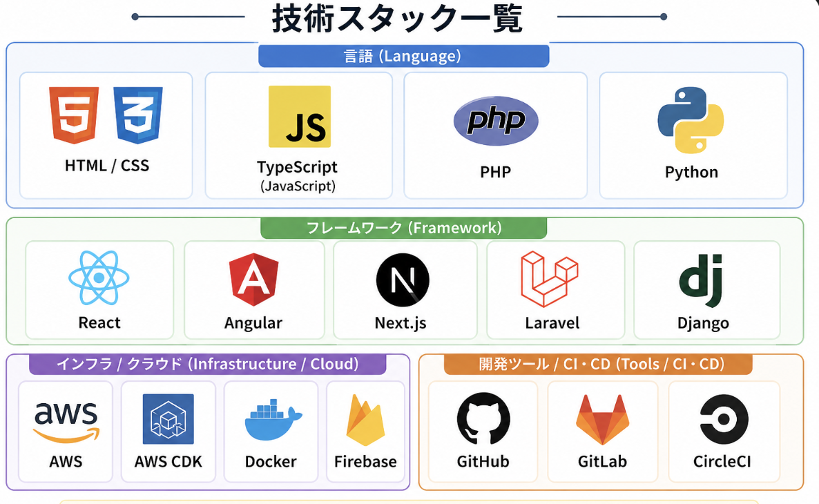
Task: Click the AWS CDK label text
Action: (168, 462)
